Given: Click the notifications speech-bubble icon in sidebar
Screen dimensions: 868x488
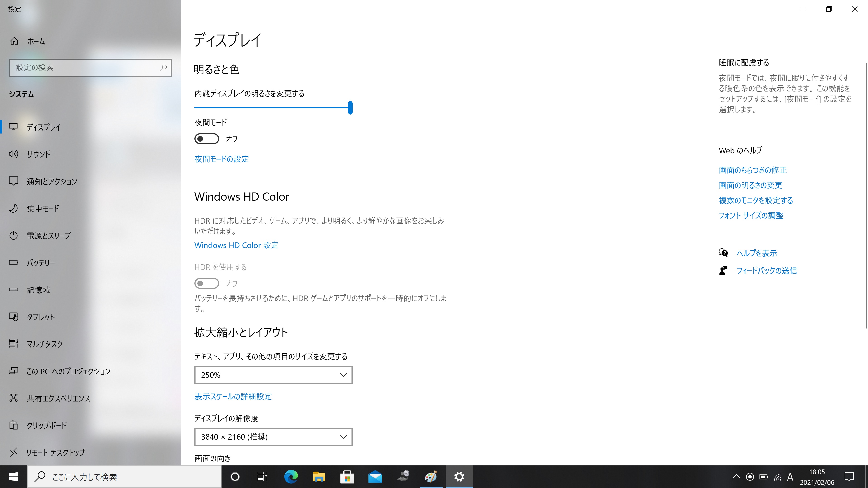Looking at the screenshot, I should (x=14, y=181).
